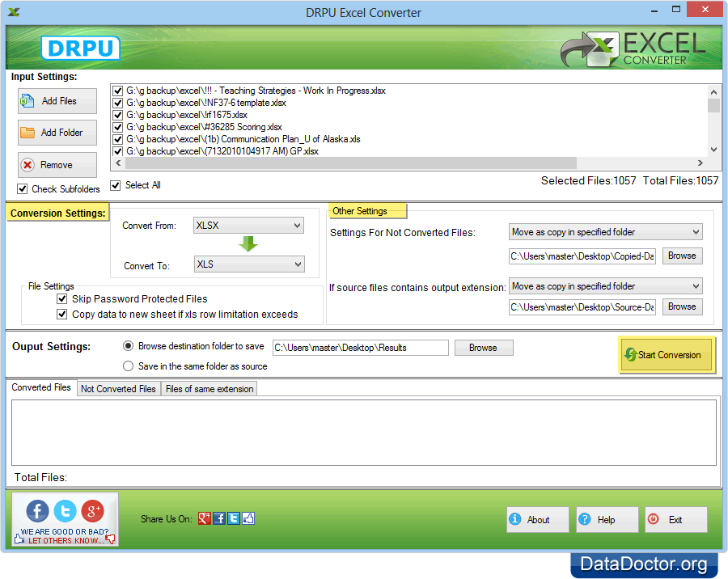Browse for Results destination folder

click(484, 348)
